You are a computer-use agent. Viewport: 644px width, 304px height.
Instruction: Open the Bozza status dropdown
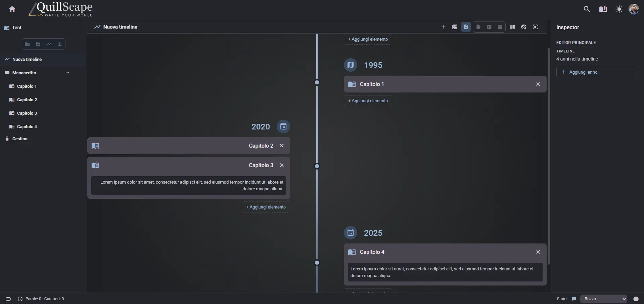point(603,299)
